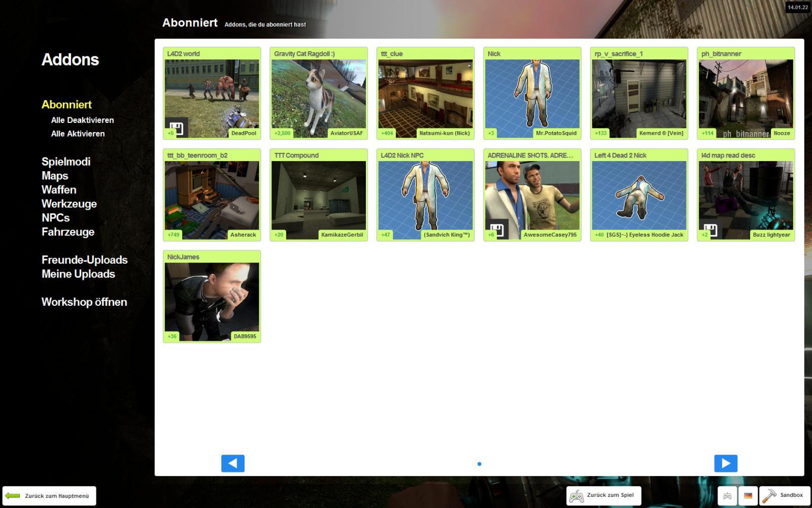Click the small gamepad icon button
The image size is (812, 508).
point(727,496)
